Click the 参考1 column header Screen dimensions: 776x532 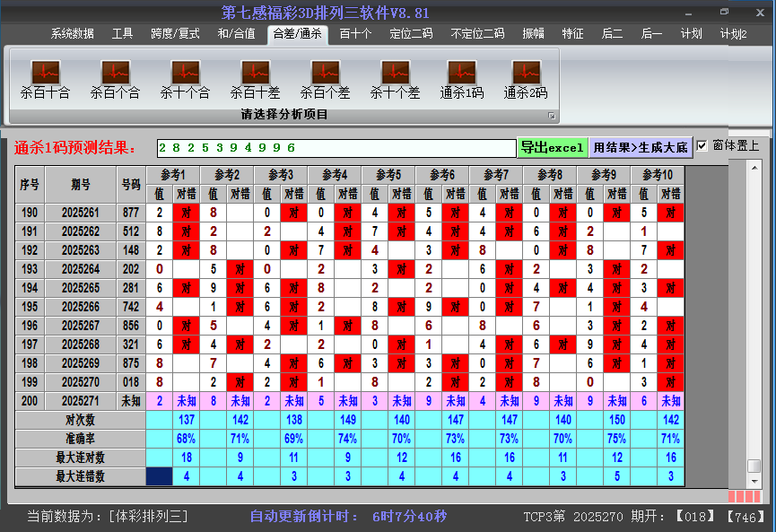click(173, 175)
